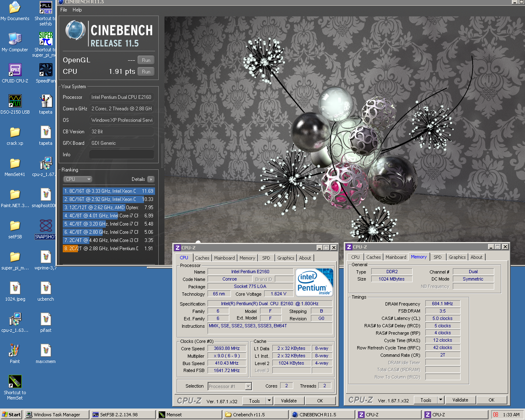Select the highlighted Pentium ranking entry 8
525x420 pixels.
(109, 249)
